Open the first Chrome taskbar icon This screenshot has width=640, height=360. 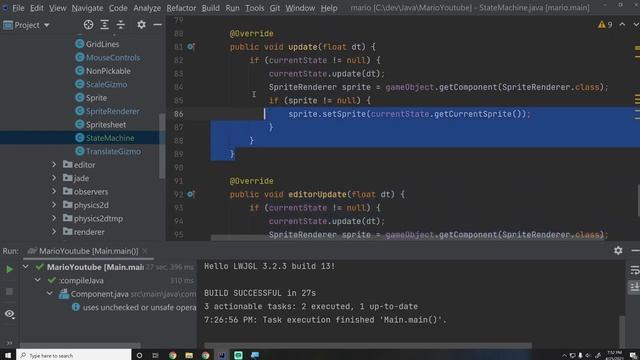point(172,355)
